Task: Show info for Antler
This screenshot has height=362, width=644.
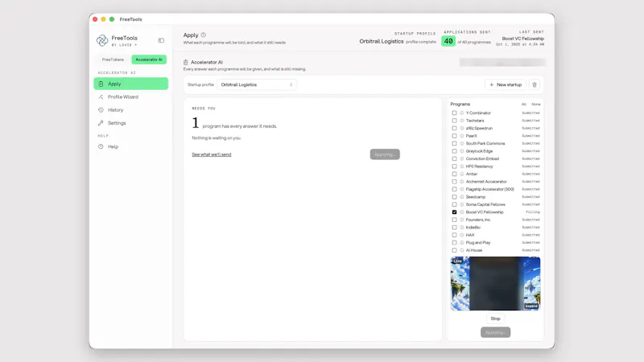Action: (461, 174)
